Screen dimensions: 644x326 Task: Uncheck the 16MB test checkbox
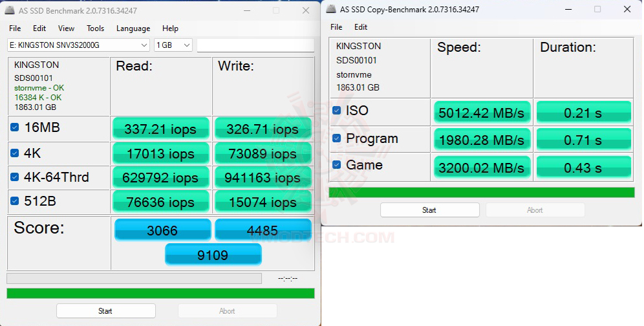14,127
